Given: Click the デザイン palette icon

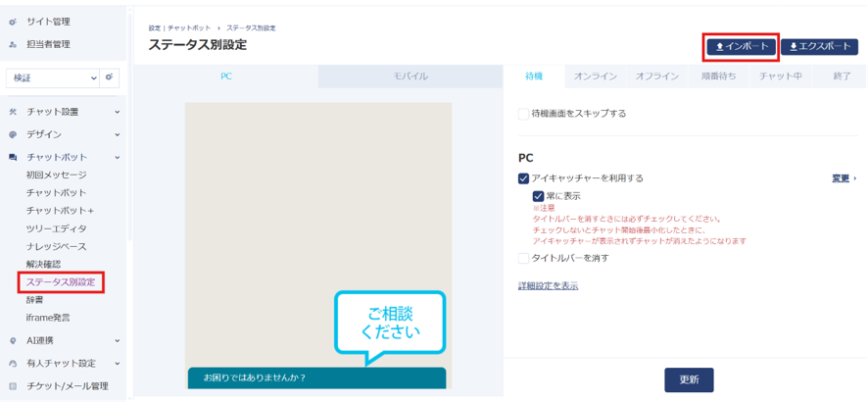Looking at the screenshot, I should point(14,134).
